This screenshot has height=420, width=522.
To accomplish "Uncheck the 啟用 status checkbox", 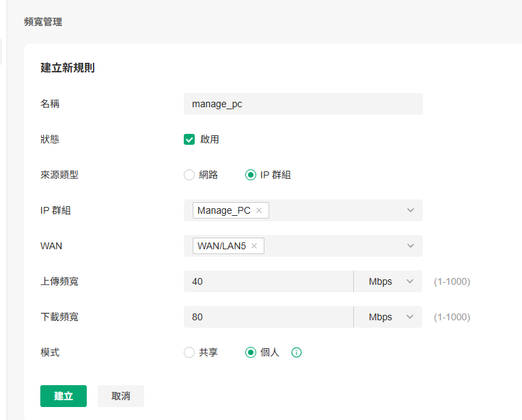I will pos(189,139).
